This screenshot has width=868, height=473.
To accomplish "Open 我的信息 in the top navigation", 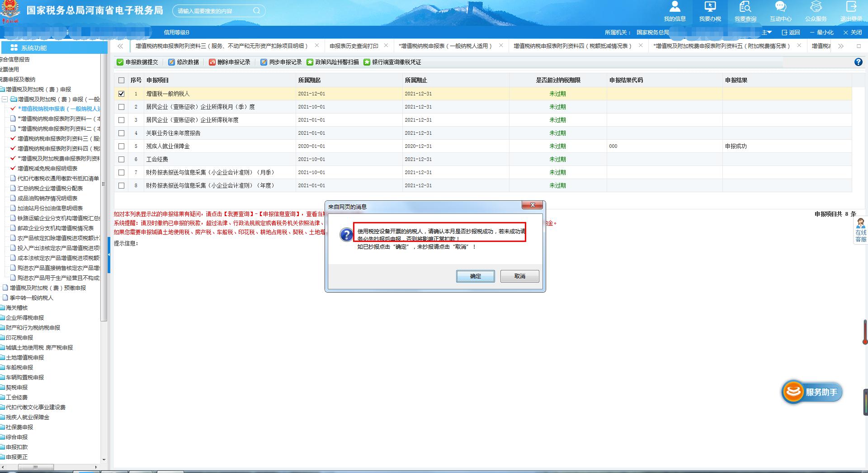I will pyautogui.click(x=675, y=11).
